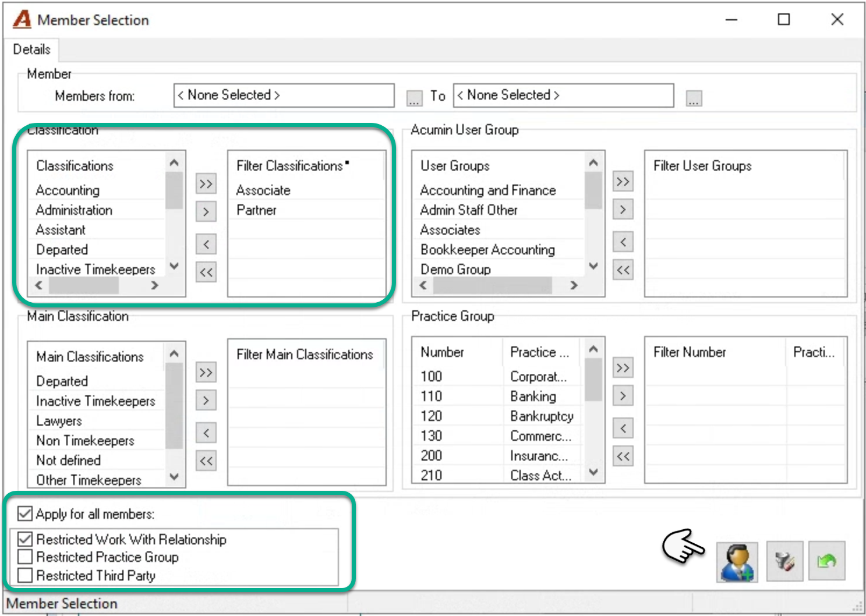Remove selected Practice Group filter with < button
The image size is (866, 616).
pyautogui.click(x=623, y=429)
